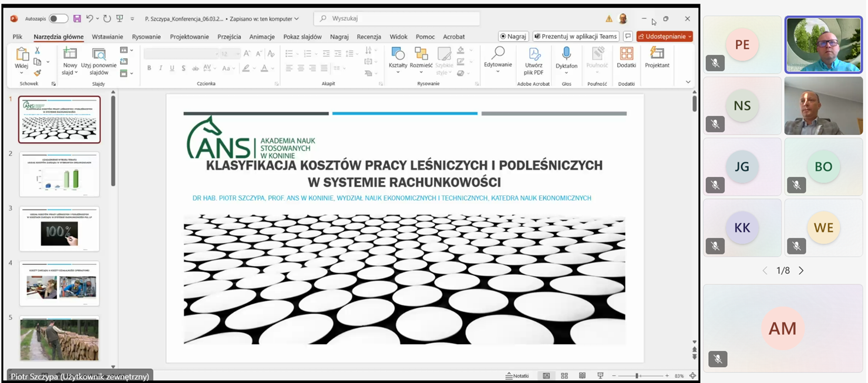Switch to the Pokaz slajdów tab
The height and width of the screenshot is (383, 868).
pos(302,36)
